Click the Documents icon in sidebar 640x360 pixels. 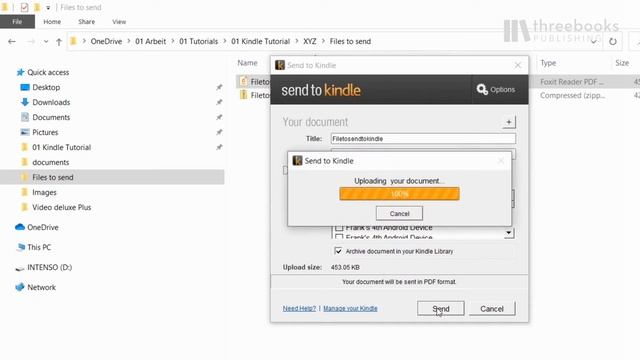[25, 117]
